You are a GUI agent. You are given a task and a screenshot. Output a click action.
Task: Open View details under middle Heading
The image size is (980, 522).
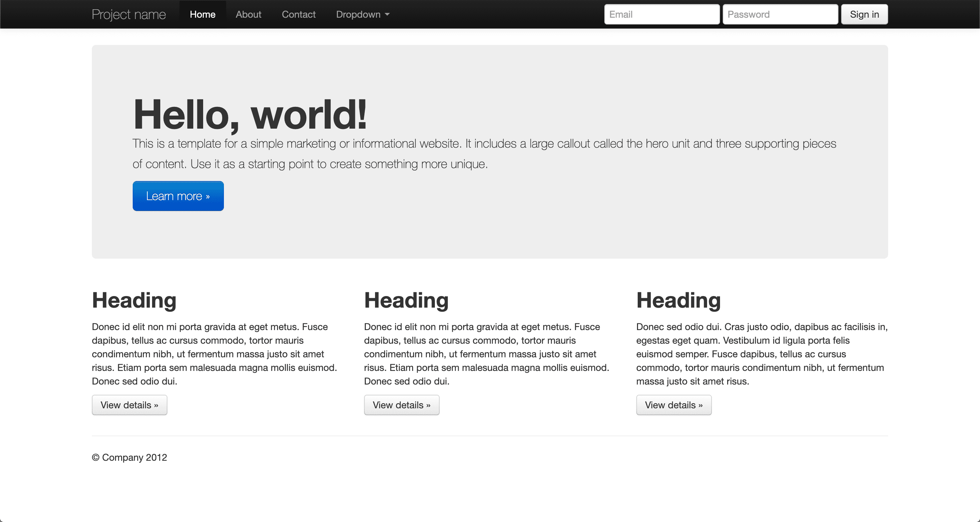pos(402,405)
